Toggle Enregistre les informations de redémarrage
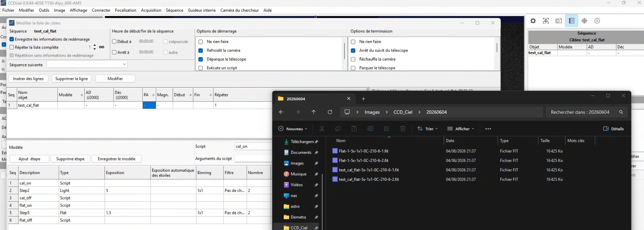Image resolution: width=644 pixels, height=230 pixels. click(12, 39)
